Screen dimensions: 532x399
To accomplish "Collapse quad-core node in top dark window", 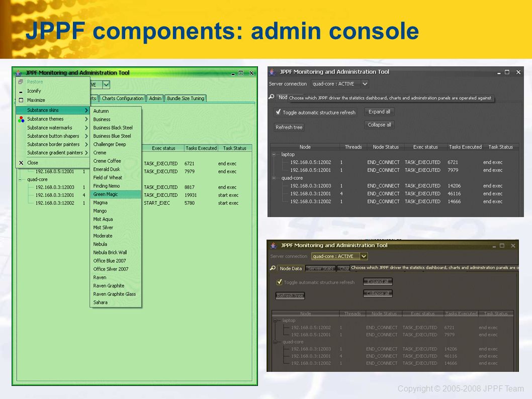I will point(274,178).
